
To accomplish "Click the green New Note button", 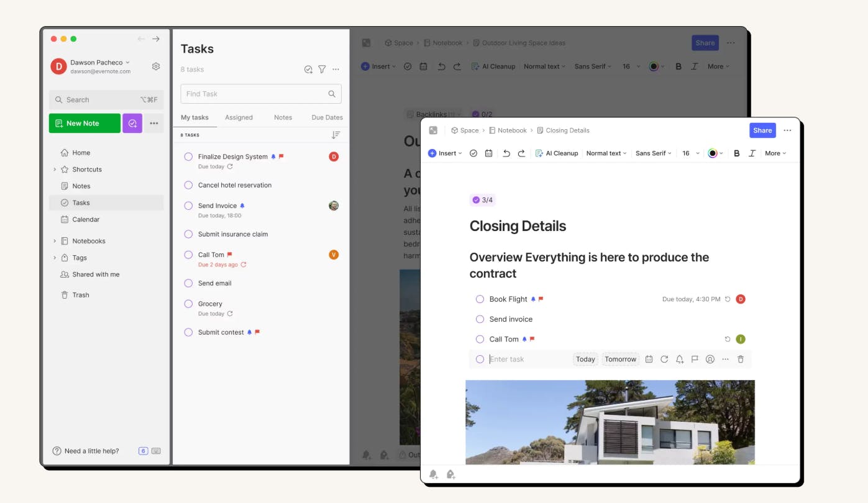I will tap(85, 123).
